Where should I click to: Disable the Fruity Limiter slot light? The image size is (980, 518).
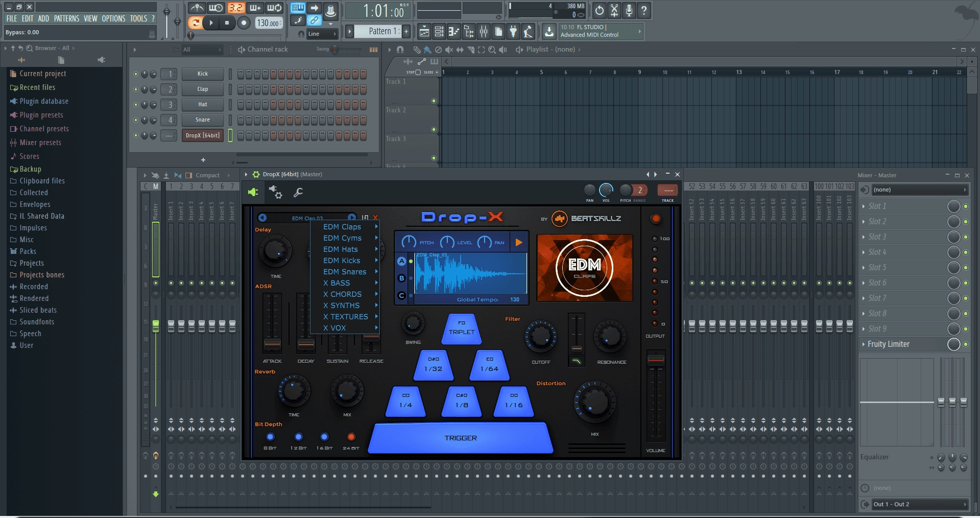pos(966,344)
